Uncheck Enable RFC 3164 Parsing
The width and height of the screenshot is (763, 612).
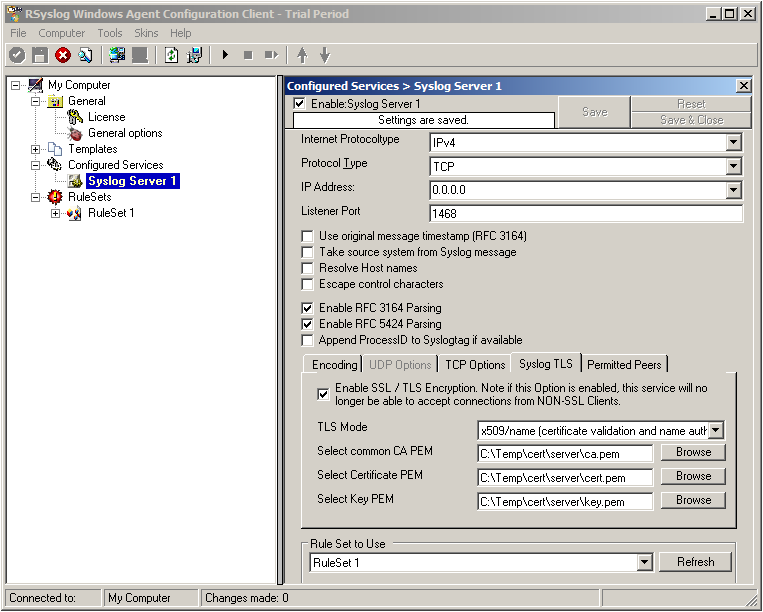307,308
